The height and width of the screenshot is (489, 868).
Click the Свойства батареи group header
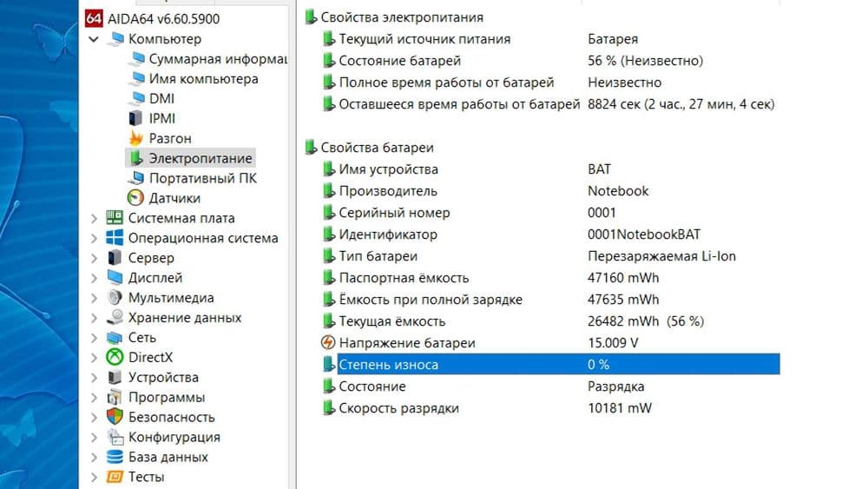(x=377, y=148)
